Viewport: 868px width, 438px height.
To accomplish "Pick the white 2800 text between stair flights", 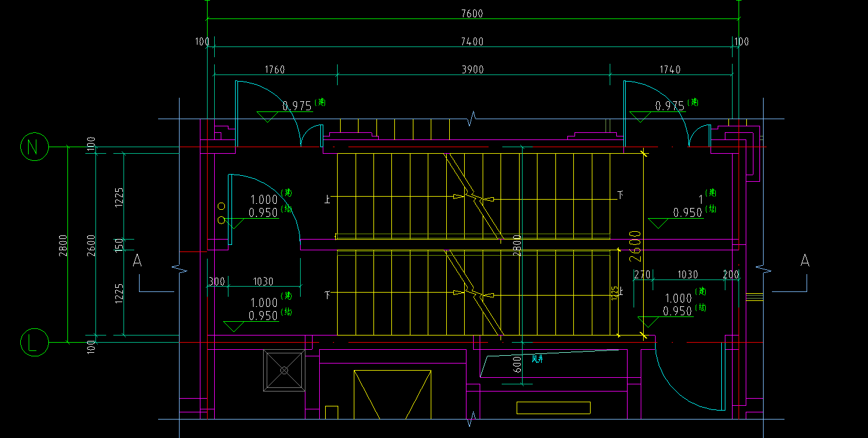I will (517, 246).
